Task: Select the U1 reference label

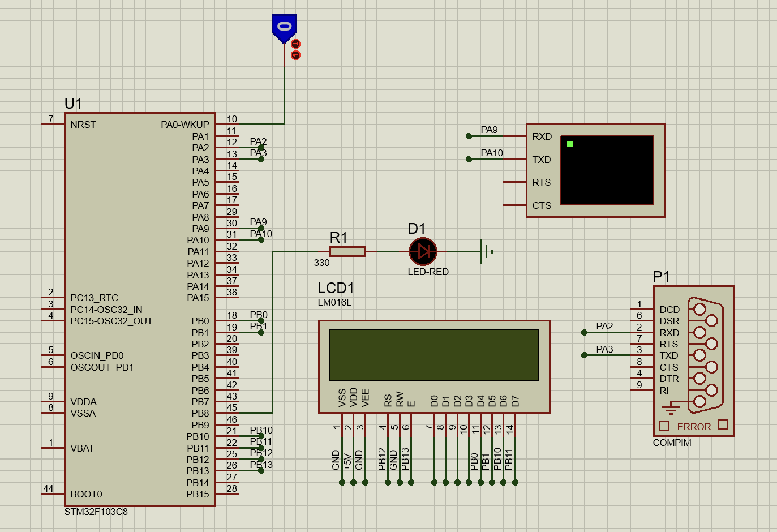Action: [74, 104]
